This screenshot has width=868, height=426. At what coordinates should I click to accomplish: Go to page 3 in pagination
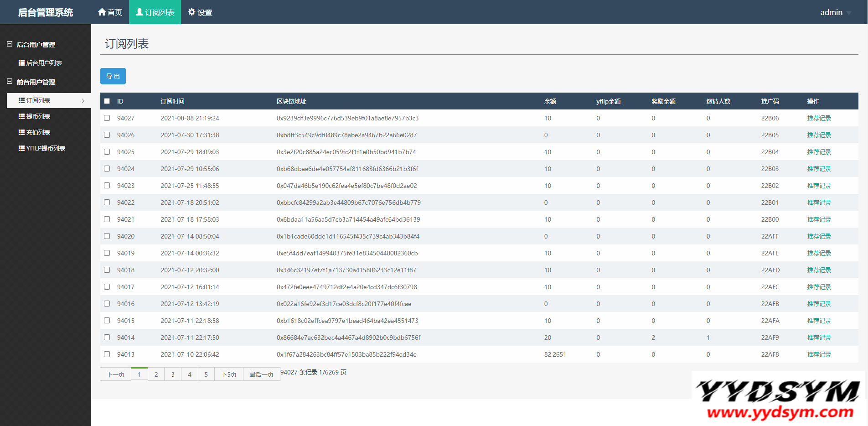pyautogui.click(x=173, y=374)
